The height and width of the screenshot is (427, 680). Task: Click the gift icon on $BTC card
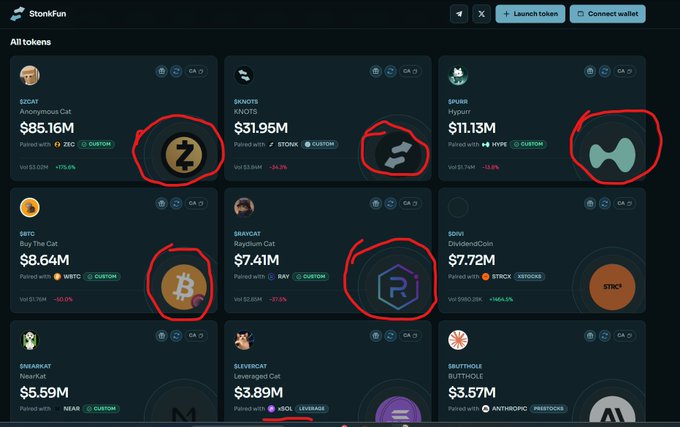pos(161,203)
